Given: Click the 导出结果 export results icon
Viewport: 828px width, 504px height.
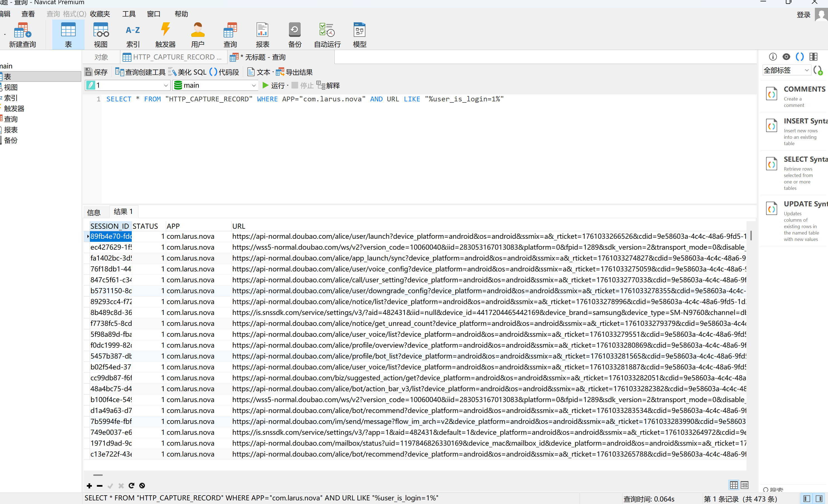Looking at the screenshot, I should (280, 72).
